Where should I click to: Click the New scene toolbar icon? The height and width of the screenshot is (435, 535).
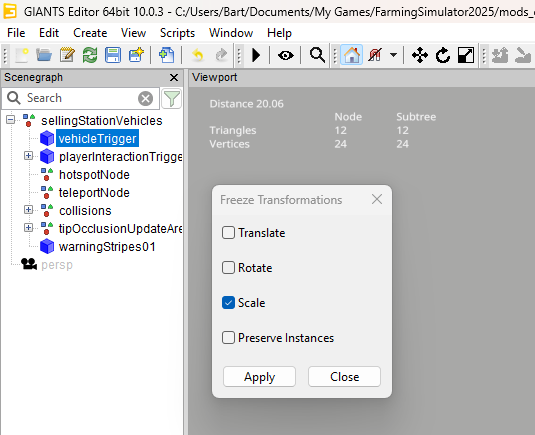click(x=21, y=55)
